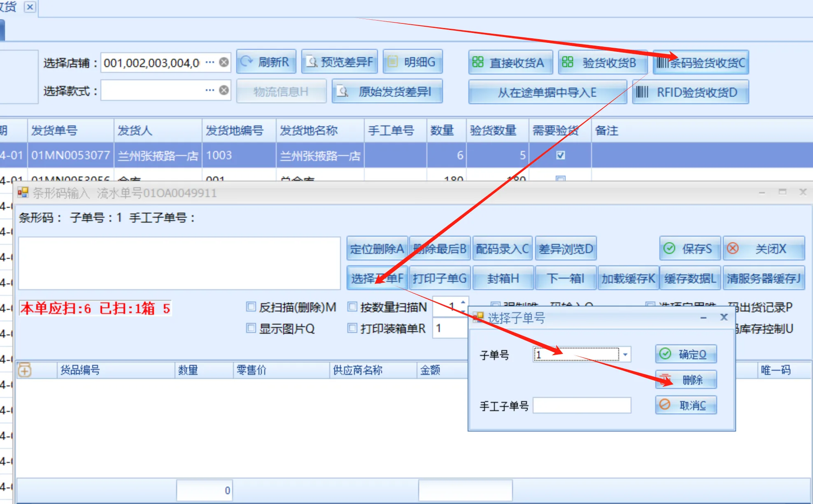Clear the 选择店铺 store selection field
Image resolution: width=813 pixels, height=504 pixels.
(x=224, y=62)
